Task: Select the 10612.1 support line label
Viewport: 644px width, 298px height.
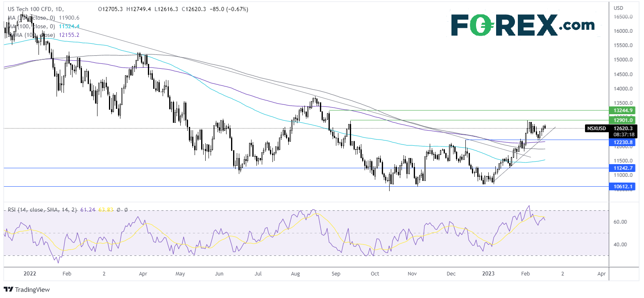Action: pyautogui.click(x=623, y=186)
